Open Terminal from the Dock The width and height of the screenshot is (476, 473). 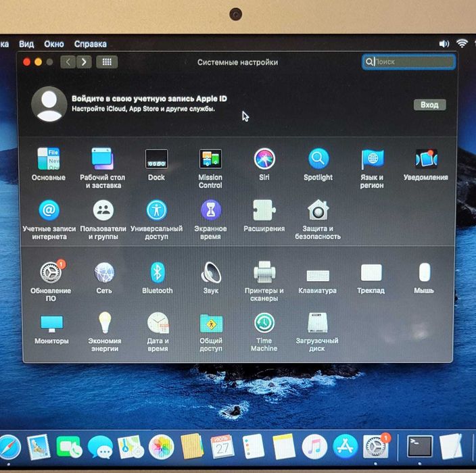420,446
